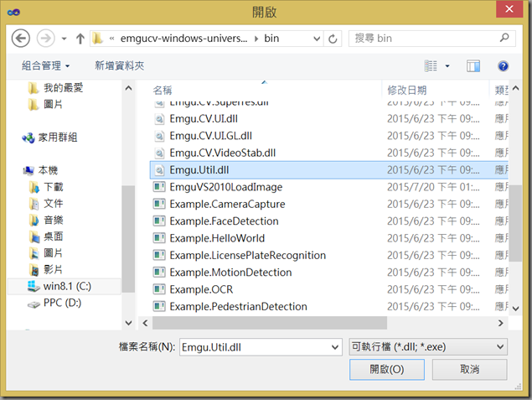Select Emgu.Util.dll file icon
532x400 pixels.
click(159, 170)
